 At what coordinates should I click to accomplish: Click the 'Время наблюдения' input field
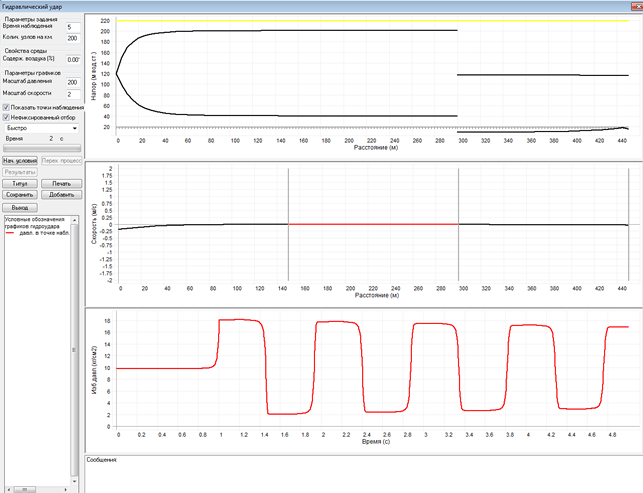pos(71,27)
